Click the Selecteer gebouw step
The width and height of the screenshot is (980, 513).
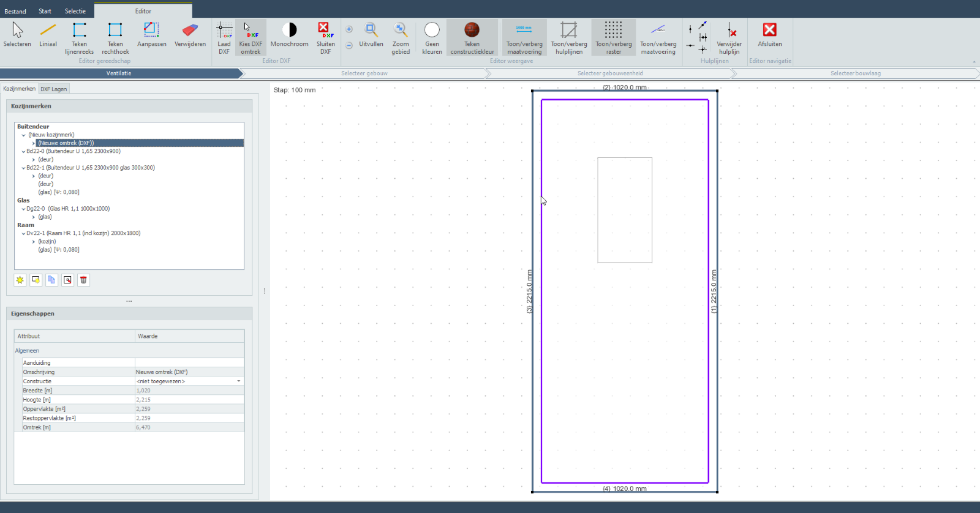pos(364,73)
